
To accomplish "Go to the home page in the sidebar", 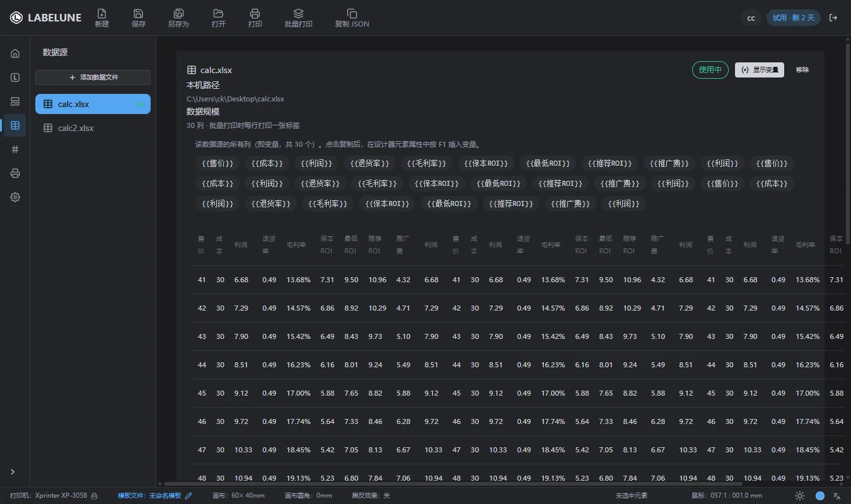I will [x=15, y=54].
